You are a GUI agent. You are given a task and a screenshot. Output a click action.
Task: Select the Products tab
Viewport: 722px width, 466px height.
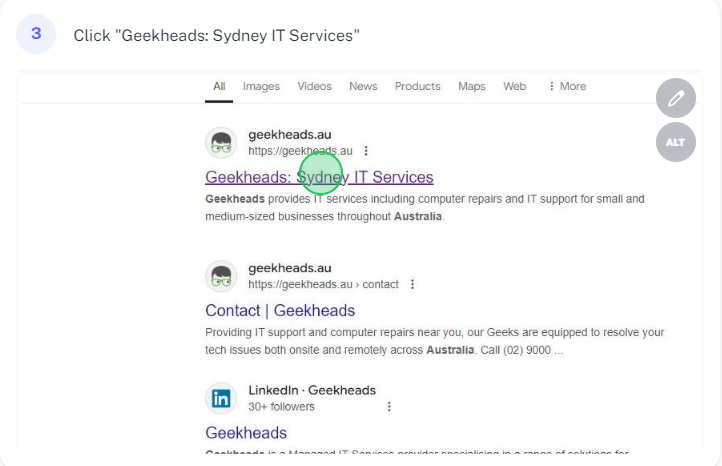(x=417, y=86)
